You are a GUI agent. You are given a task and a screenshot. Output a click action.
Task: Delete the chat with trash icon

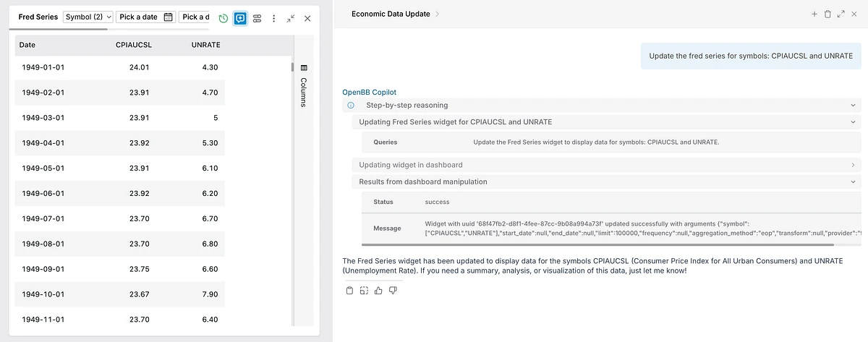click(827, 14)
